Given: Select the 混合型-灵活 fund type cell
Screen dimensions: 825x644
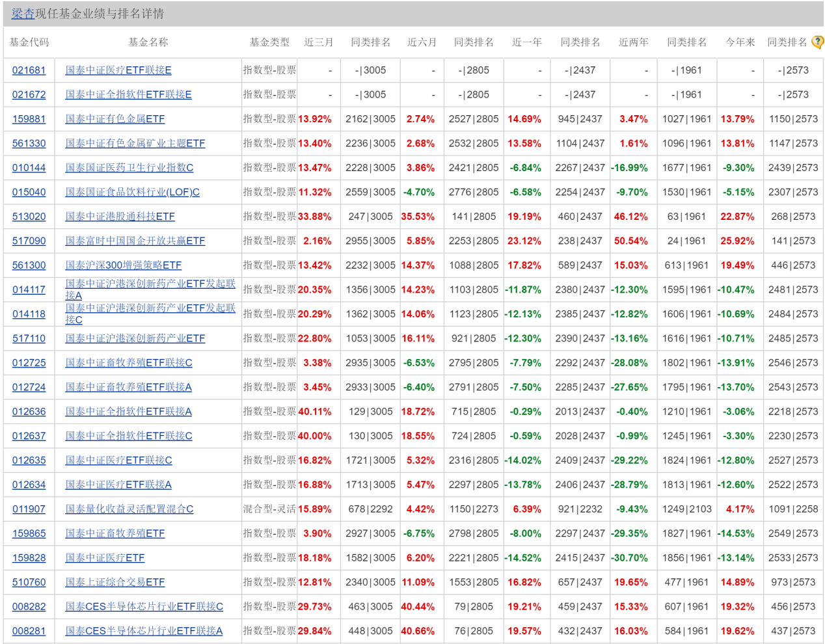Looking at the screenshot, I should (x=269, y=509).
